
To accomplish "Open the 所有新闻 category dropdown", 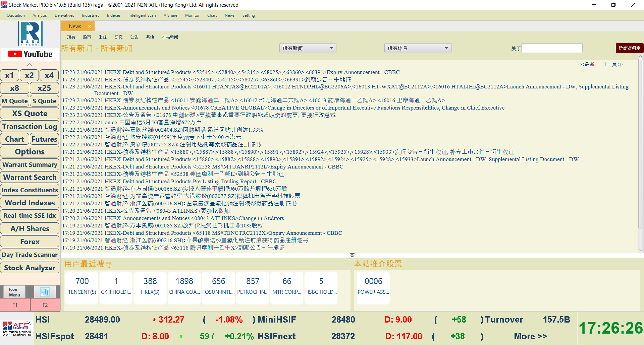I will pyautogui.click(x=308, y=48).
